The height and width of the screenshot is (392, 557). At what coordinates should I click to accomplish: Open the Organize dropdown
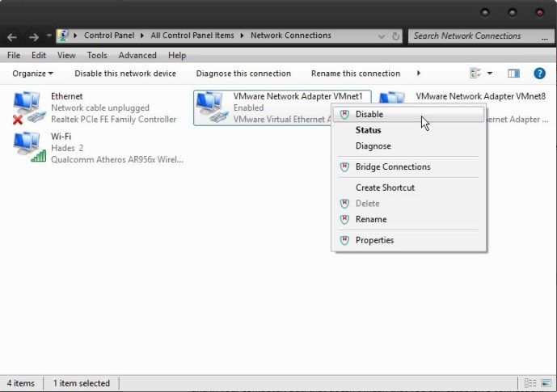click(32, 74)
